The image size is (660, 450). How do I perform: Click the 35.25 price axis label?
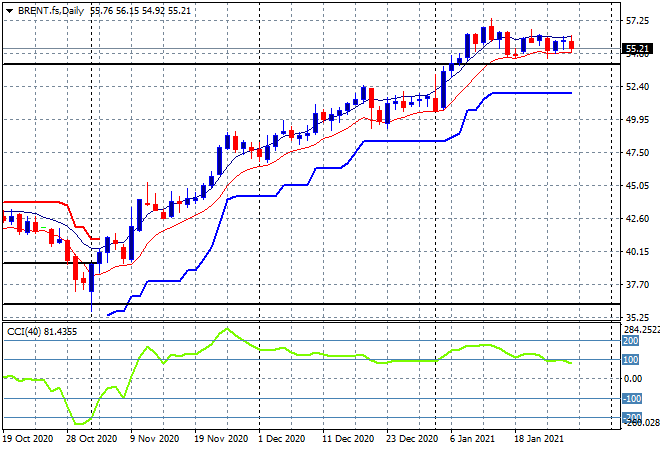(x=638, y=317)
